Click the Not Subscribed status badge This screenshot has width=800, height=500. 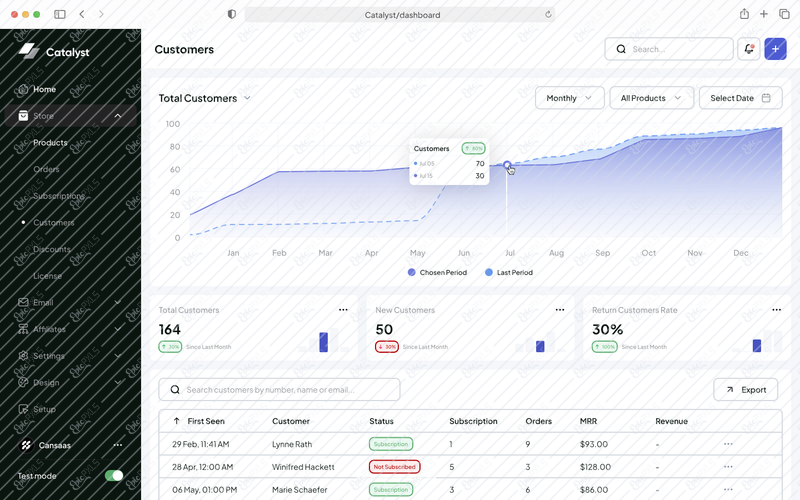pos(394,467)
